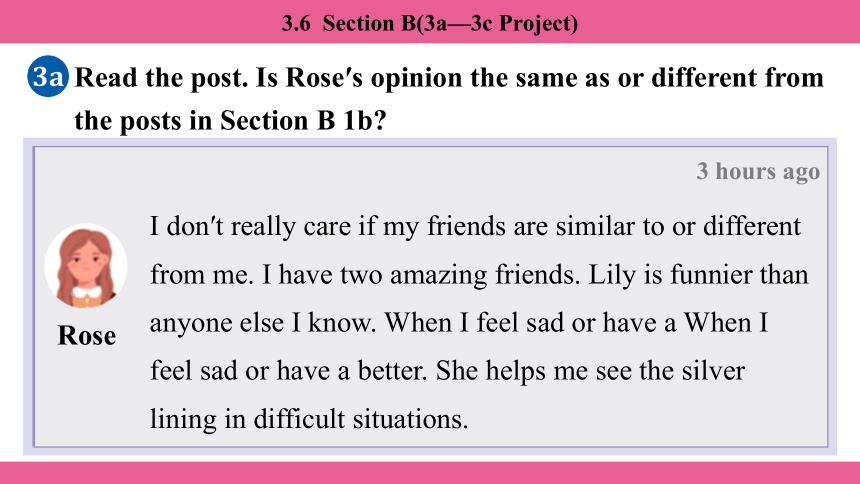The height and width of the screenshot is (484, 860).
Task: Click the pink footer bar at the bottom
Action: pos(430,472)
